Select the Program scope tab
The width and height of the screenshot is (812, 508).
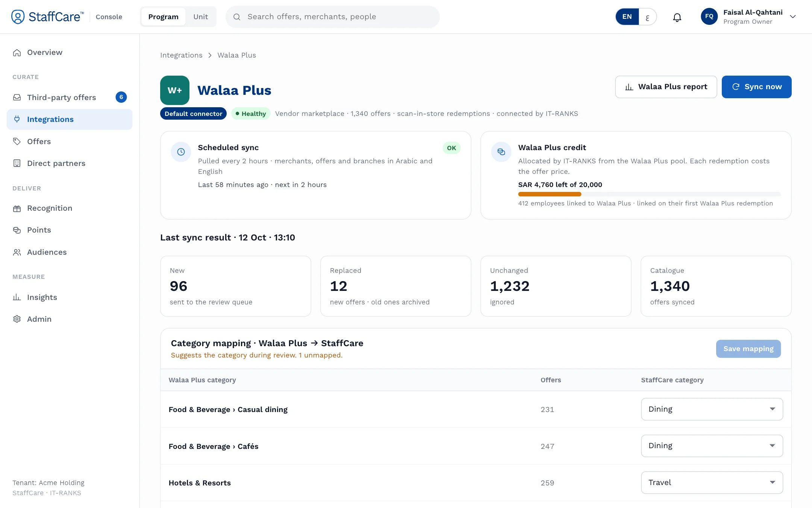click(164, 17)
